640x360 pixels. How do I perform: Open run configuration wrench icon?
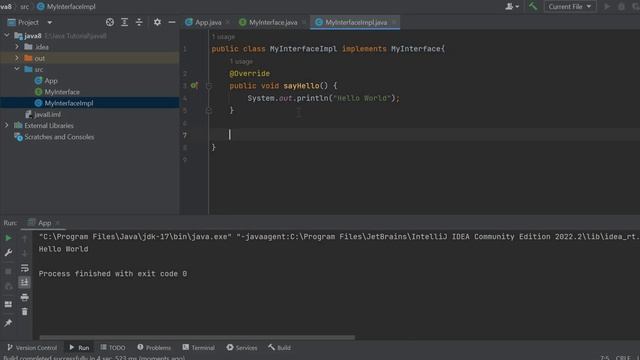8,253
